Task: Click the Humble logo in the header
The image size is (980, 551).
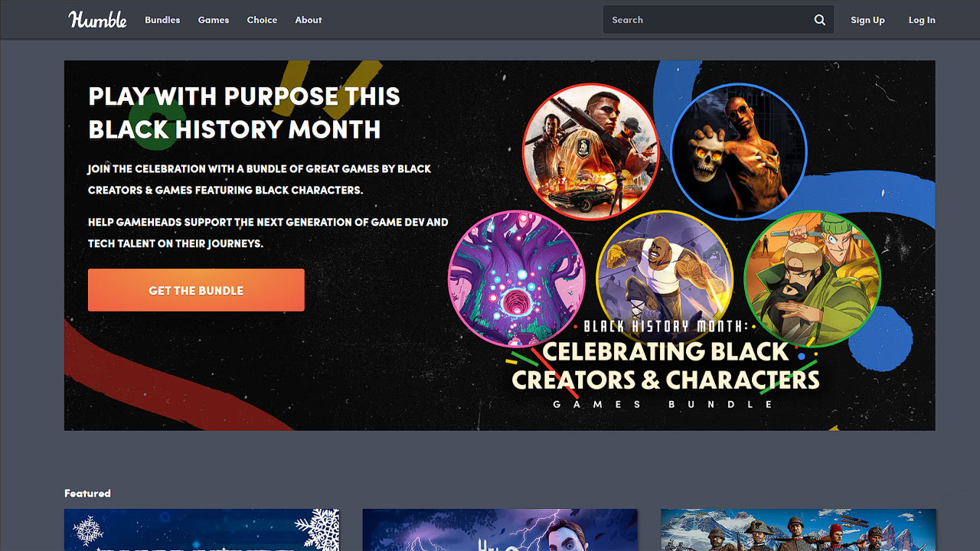Action: (97, 20)
